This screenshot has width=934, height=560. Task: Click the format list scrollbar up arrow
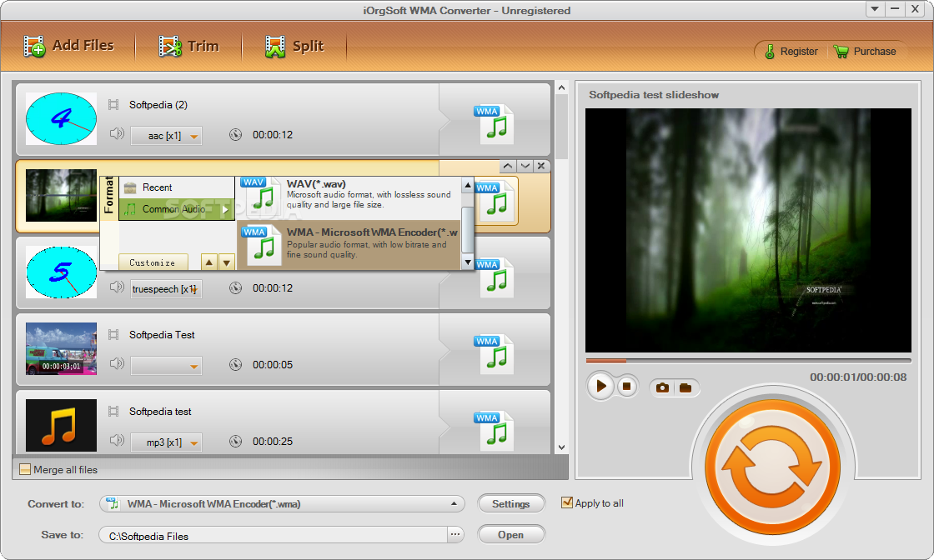point(468,185)
